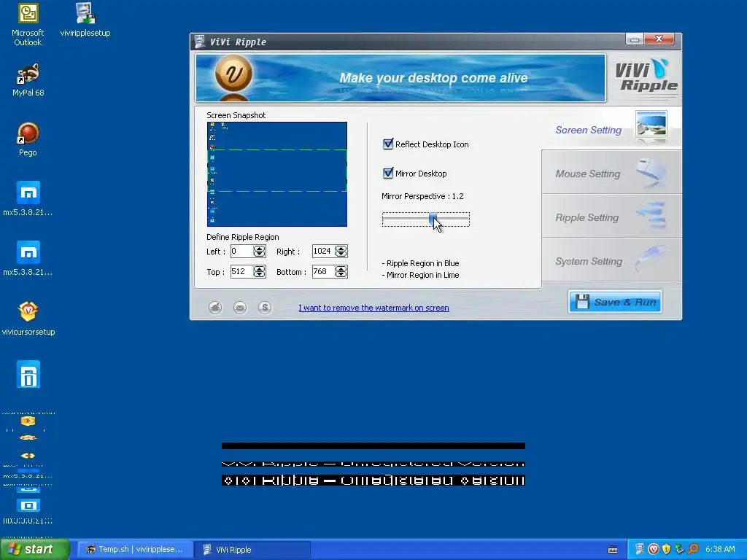Close the ViVi Ripple window
The width and height of the screenshot is (747, 560).
point(659,39)
